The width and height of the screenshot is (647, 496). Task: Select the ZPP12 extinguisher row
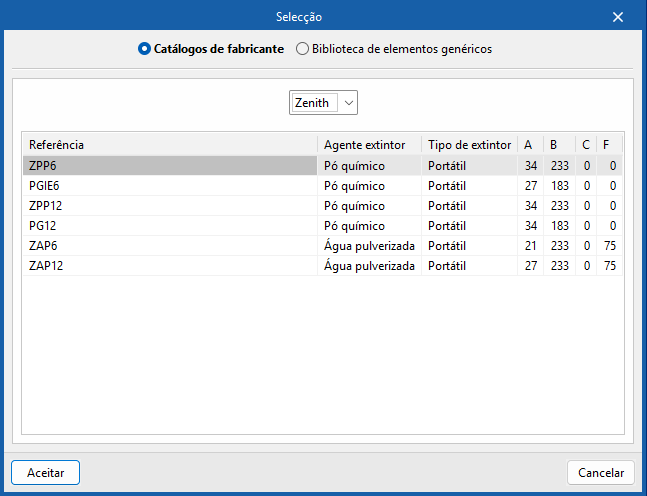point(170,205)
